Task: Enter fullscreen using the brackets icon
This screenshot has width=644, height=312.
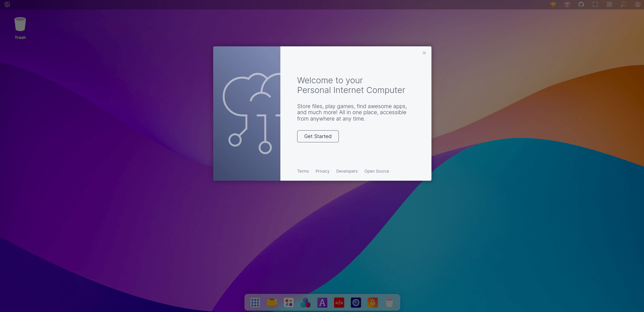Action: (x=595, y=4)
